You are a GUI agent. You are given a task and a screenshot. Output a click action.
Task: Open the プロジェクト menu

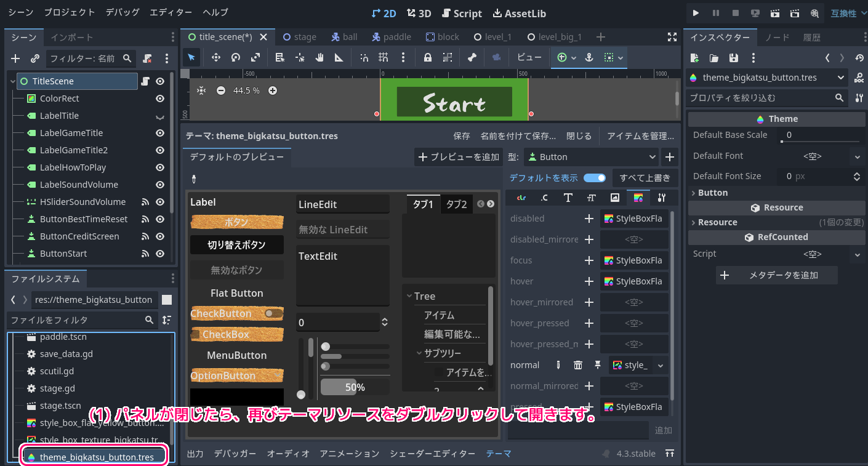(x=70, y=12)
